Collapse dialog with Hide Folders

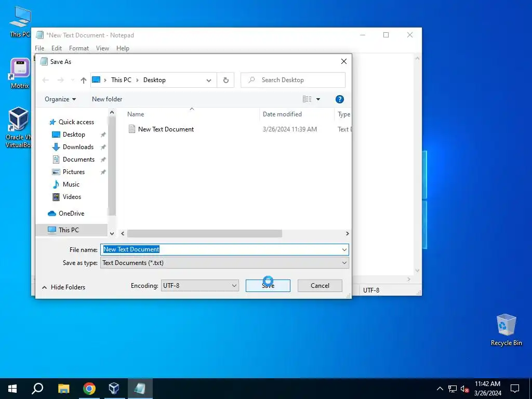tap(63, 287)
